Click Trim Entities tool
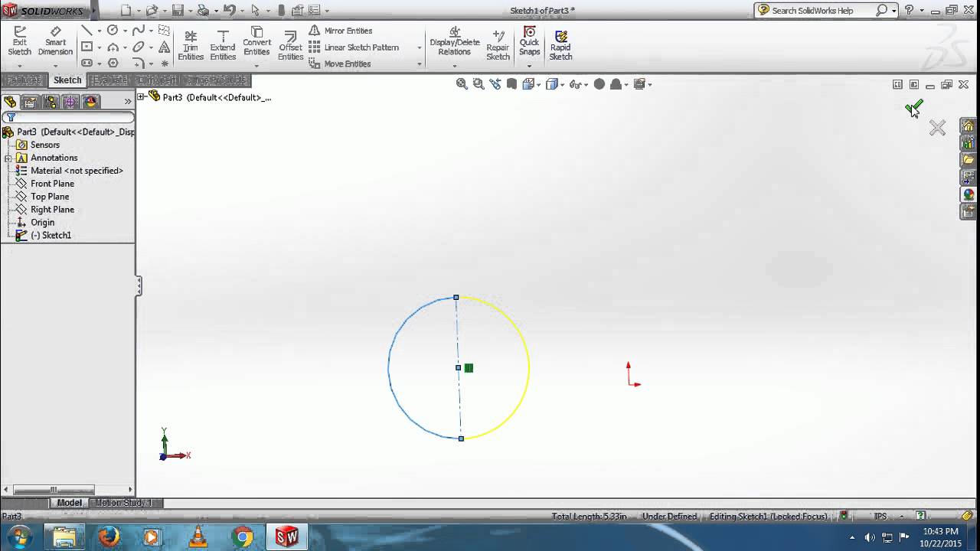Image resolution: width=980 pixels, height=551 pixels. pos(191,46)
